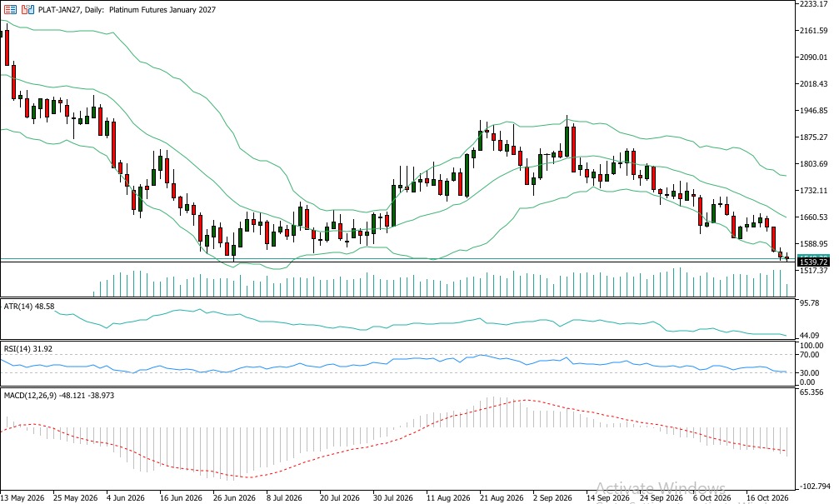Select the divider between ATR and RSI panes
This screenshot has height=504, width=839.
click(x=397, y=340)
